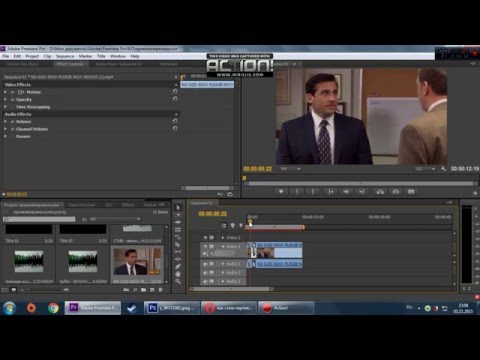
Task: Select the NO GOD NOO video thumbnail
Action: [x=137, y=261]
